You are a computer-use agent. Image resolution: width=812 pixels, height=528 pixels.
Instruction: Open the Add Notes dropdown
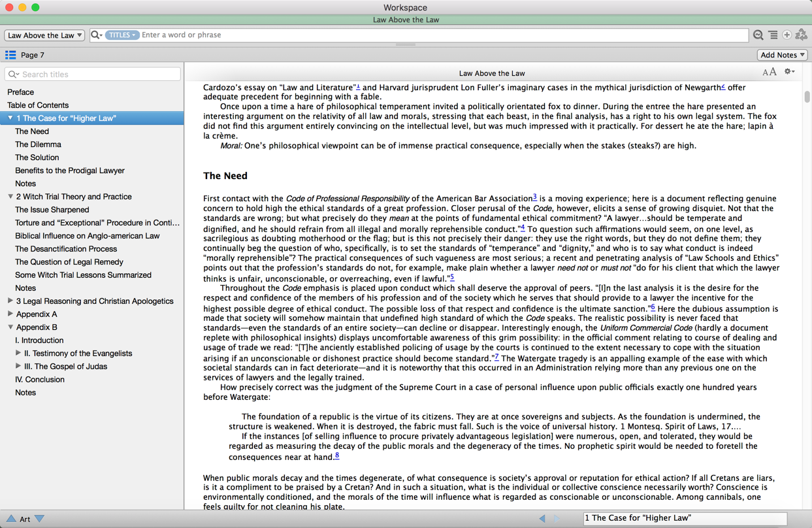(x=782, y=55)
